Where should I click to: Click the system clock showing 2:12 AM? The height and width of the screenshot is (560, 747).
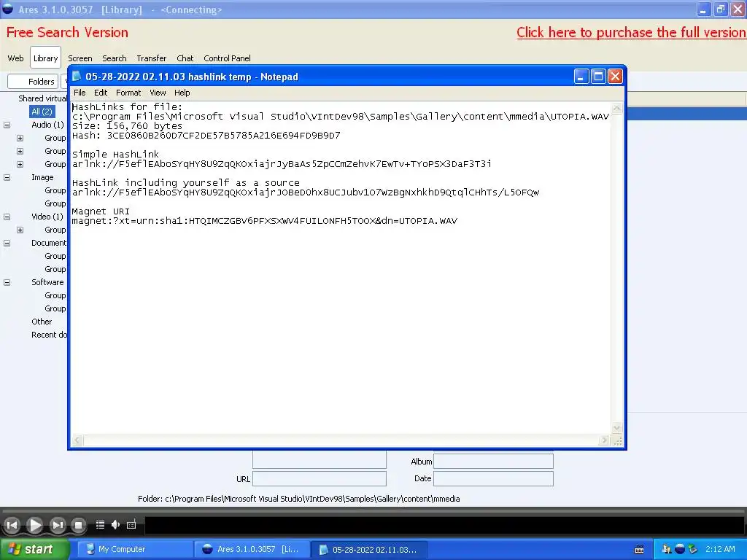click(720, 549)
